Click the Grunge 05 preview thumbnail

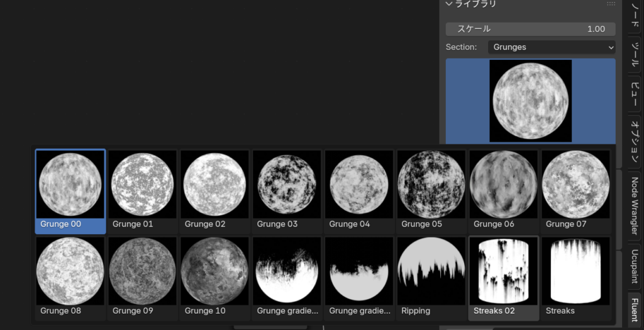point(431,185)
